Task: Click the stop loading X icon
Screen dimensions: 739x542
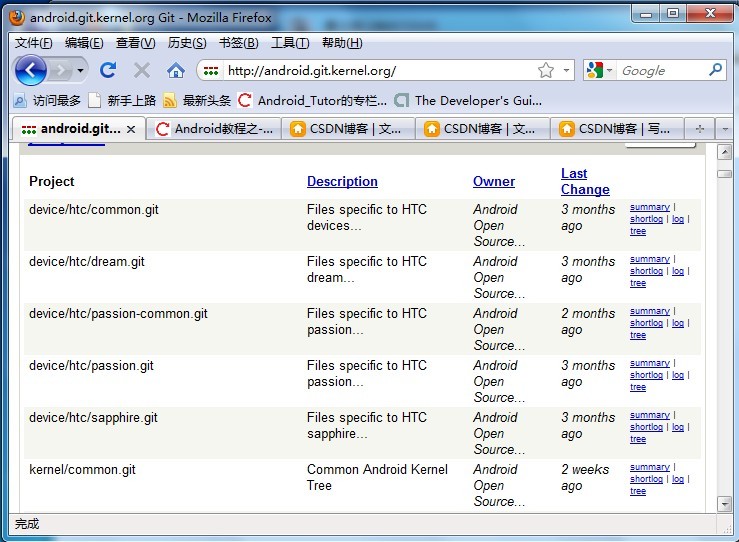Action: tap(141, 71)
